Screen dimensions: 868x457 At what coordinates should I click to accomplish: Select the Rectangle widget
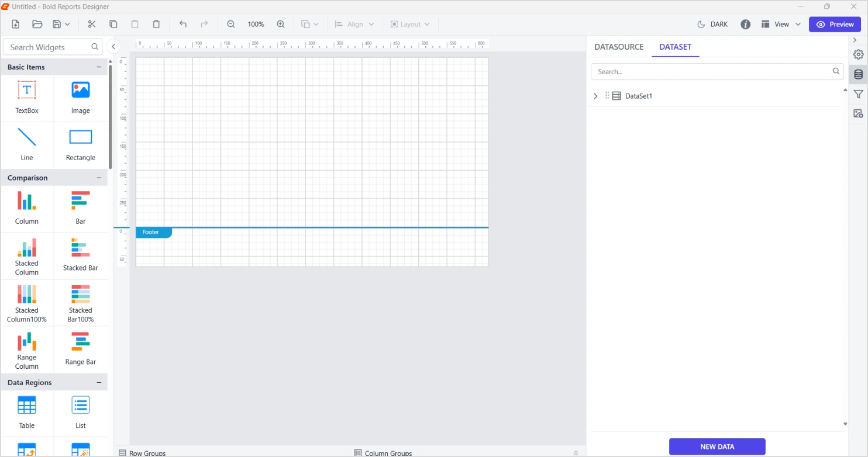[81, 145]
